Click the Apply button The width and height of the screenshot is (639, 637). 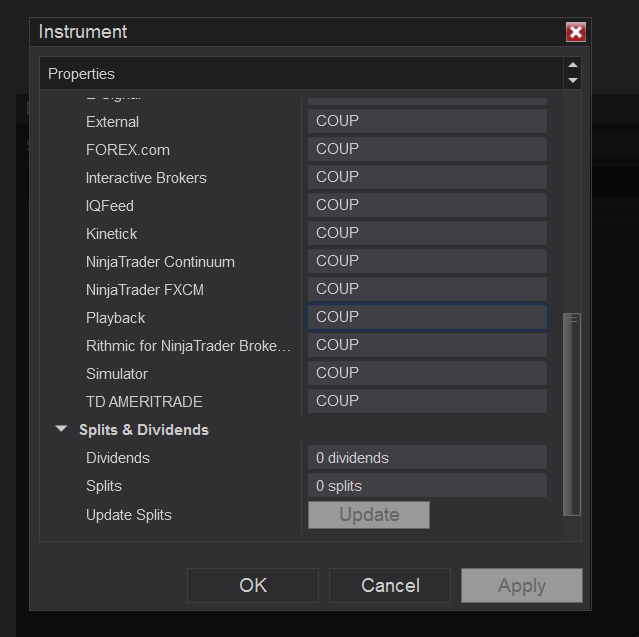click(521, 585)
